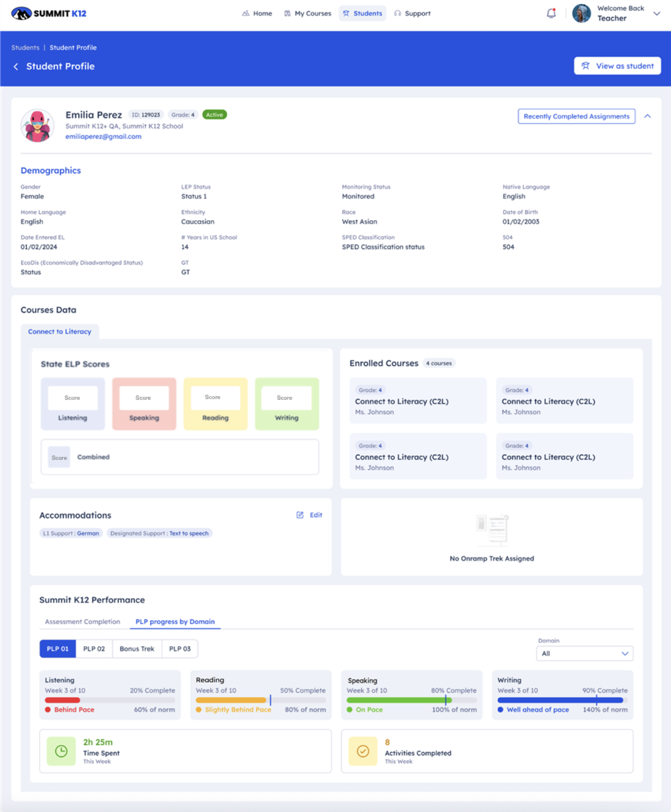Open the notifications bell
The height and width of the screenshot is (812, 671).
tap(551, 13)
